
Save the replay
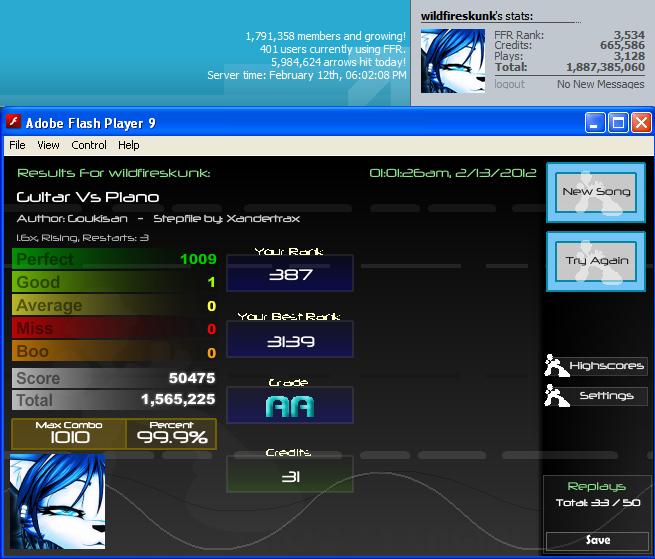[x=597, y=540]
